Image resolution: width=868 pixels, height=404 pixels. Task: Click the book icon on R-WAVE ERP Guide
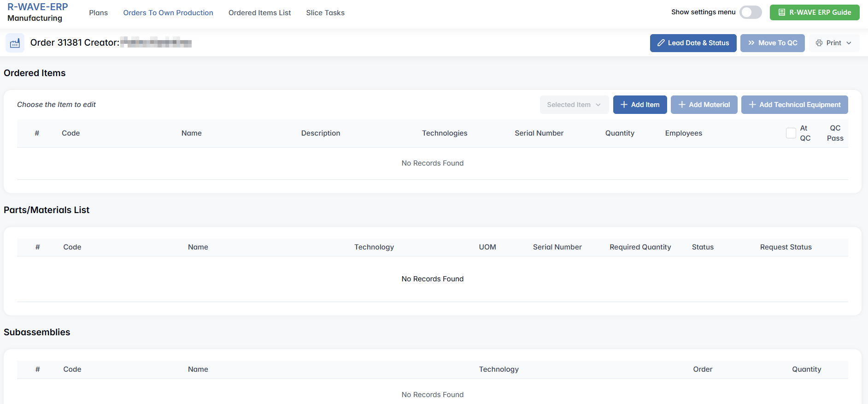(781, 12)
